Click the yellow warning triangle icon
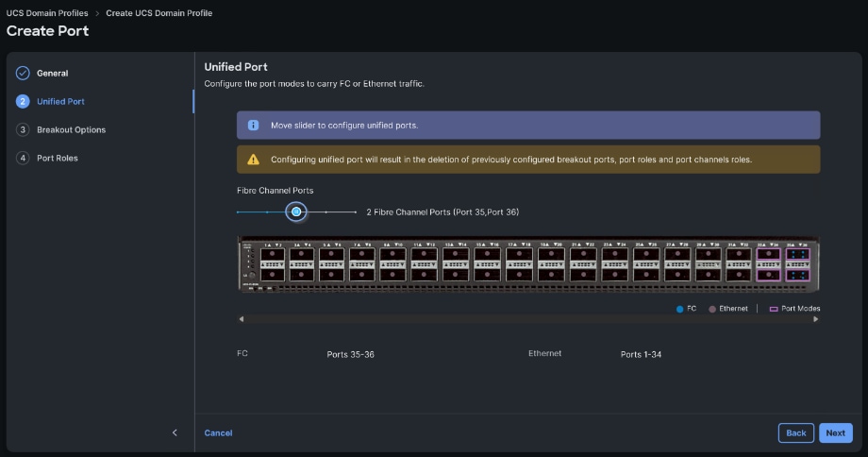This screenshot has height=457, width=868. [x=253, y=160]
